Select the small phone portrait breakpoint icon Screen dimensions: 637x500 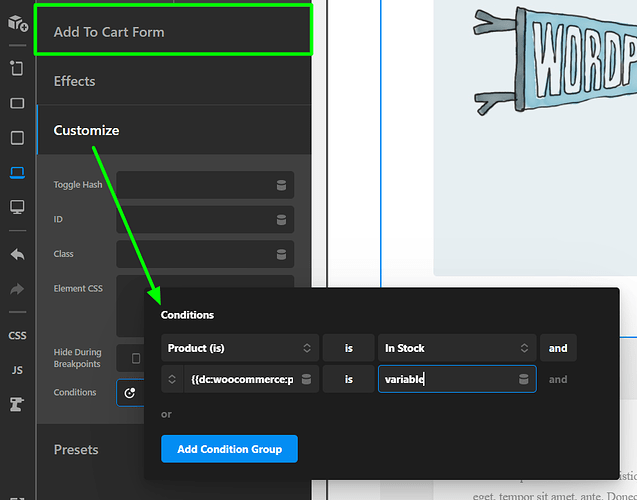(17, 68)
